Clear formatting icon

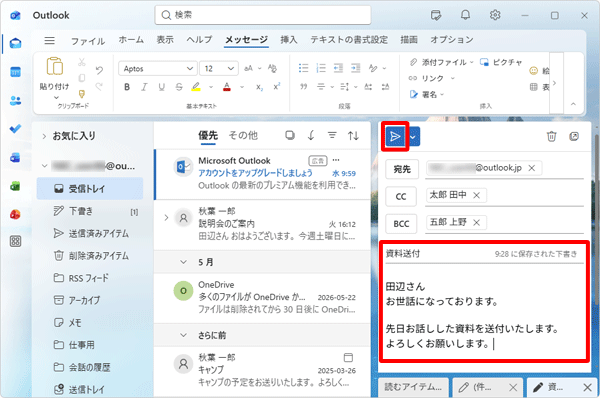(x=272, y=69)
